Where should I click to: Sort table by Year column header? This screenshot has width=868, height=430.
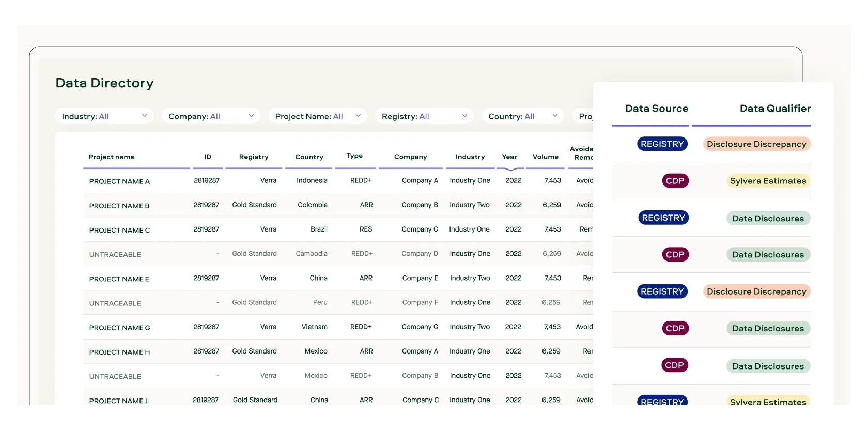coord(509,157)
